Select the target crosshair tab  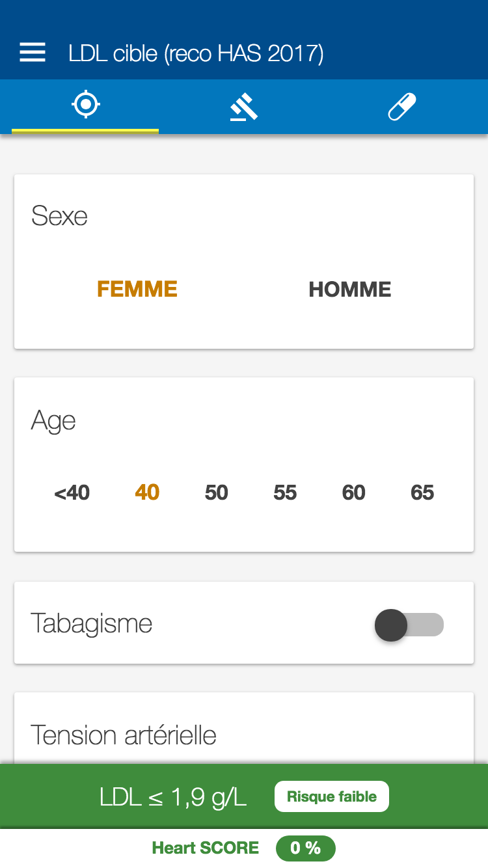(x=85, y=105)
